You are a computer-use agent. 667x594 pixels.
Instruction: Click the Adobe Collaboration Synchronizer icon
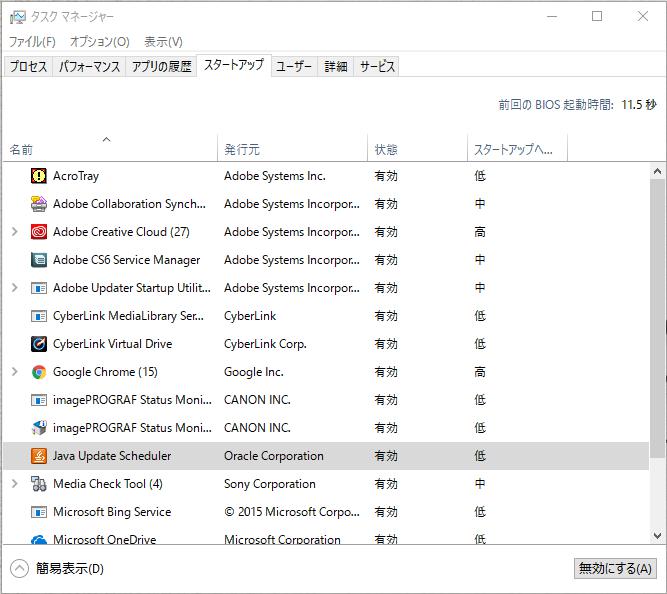pos(39,204)
